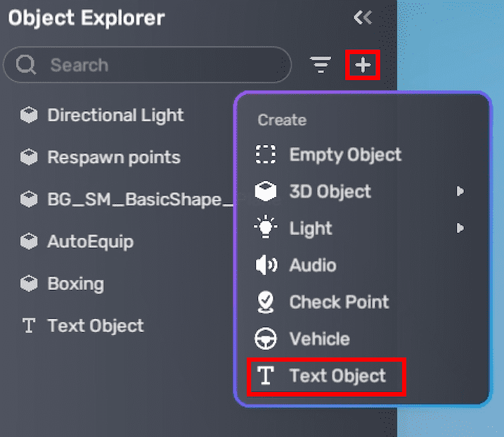Click the search magnifier icon
Image resolution: width=504 pixels, height=437 pixels.
[x=26, y=65]
